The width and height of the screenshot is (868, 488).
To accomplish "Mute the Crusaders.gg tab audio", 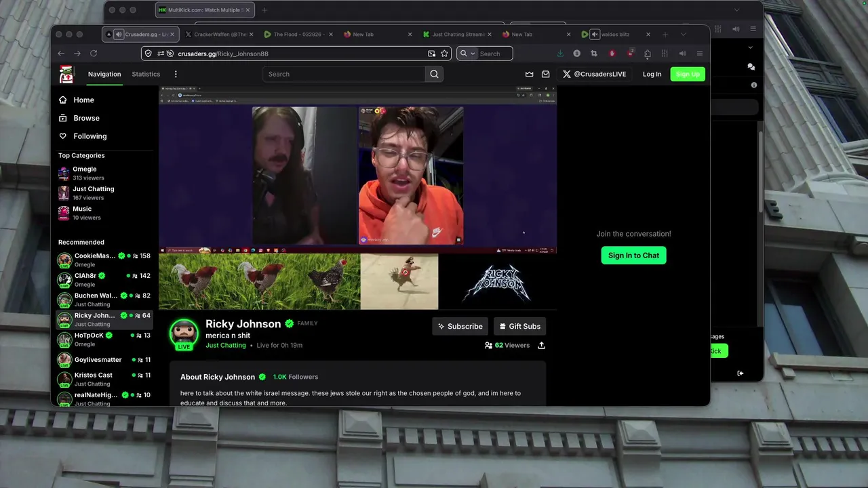I will [x=118, y=35].
